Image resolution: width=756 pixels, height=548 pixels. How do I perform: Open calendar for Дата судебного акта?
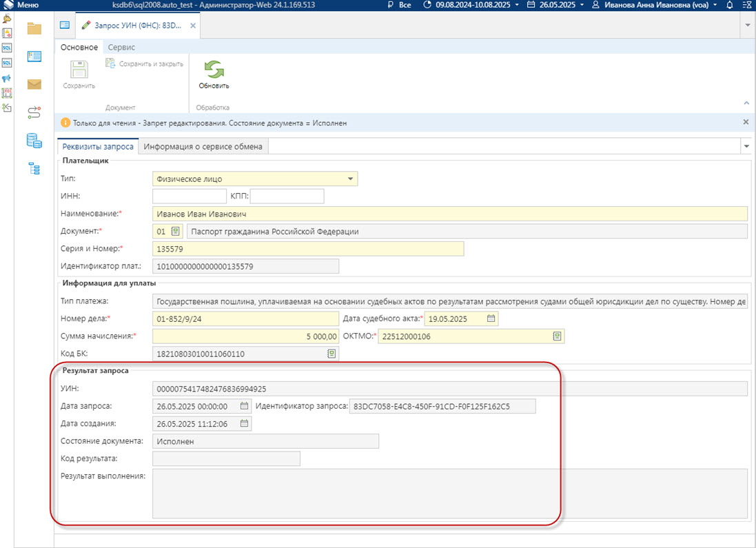(491, 318)
